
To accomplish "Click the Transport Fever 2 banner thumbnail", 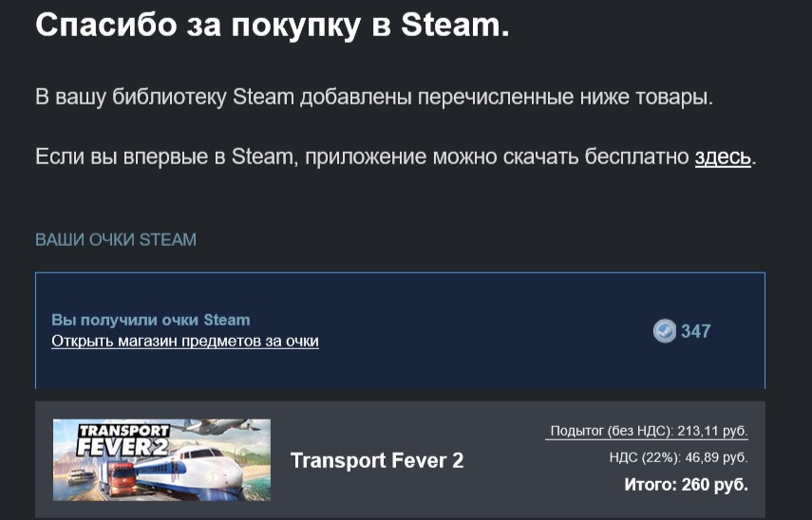I will (x=161, y=459).
